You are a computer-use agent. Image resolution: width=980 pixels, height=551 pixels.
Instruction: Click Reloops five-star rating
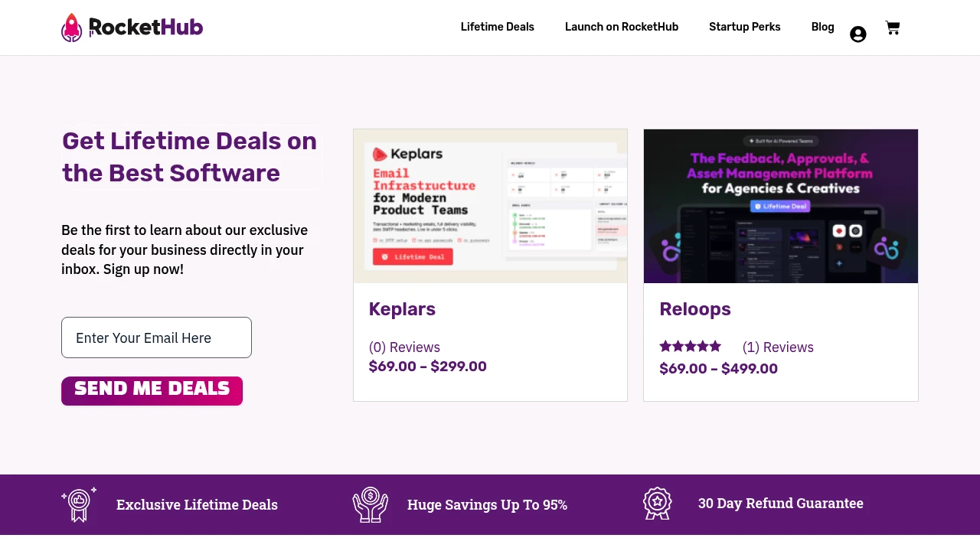(691, 347)
